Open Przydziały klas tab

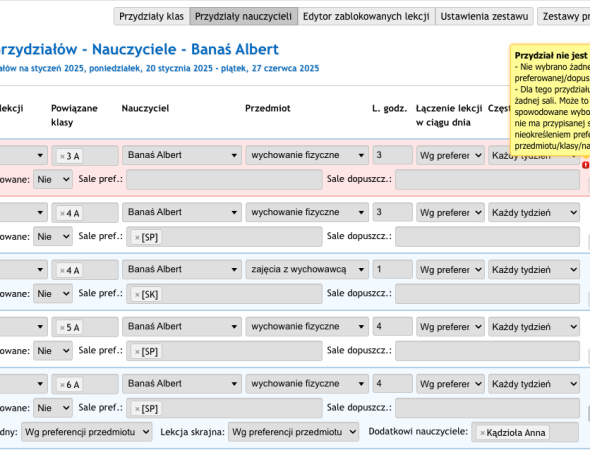[x=152, y=17]
